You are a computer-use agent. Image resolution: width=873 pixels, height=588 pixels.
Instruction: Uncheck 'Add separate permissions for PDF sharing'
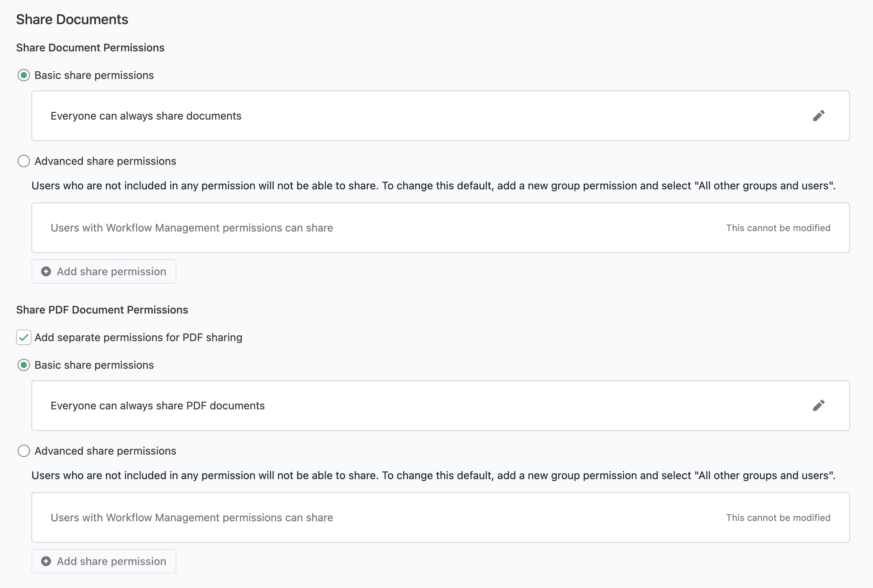(24, 337)
